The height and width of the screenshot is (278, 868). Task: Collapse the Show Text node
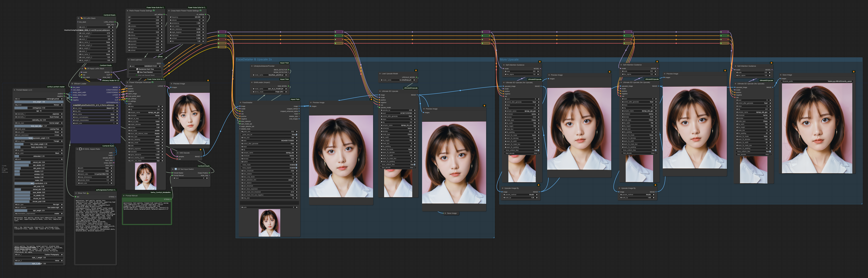coord(76,193)
